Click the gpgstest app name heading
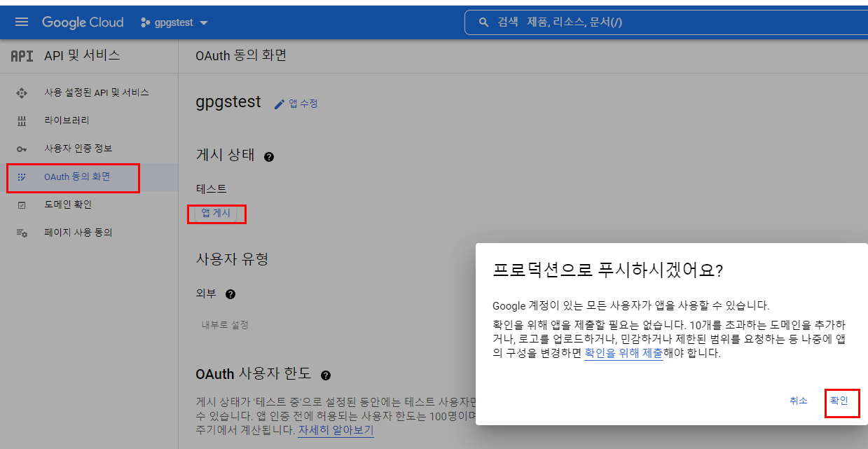 228,102
